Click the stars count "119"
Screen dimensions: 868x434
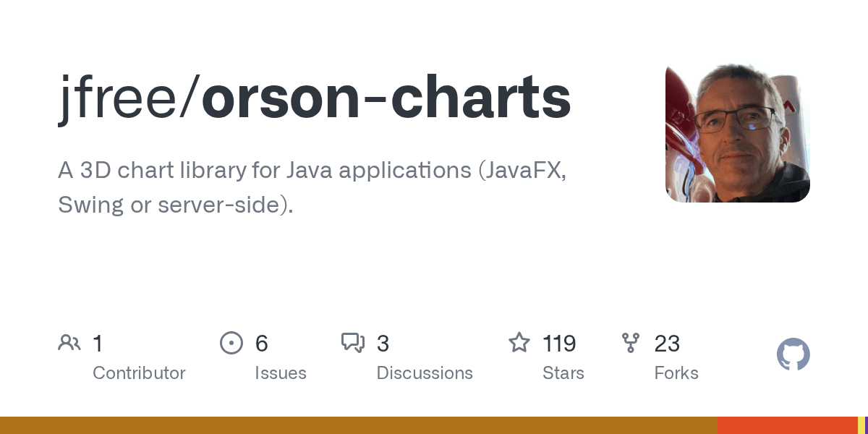click(x=559, y=344)
